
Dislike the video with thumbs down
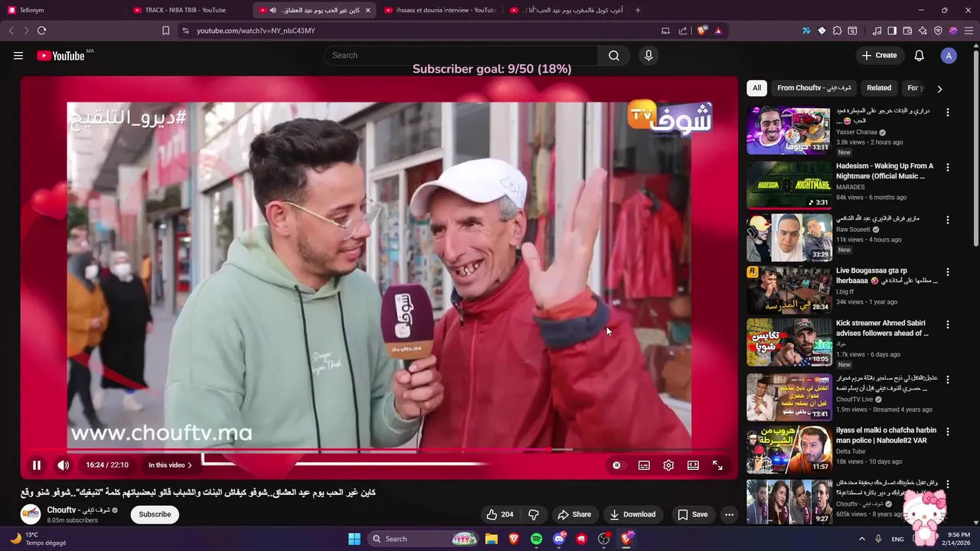(x=534, y=514)
